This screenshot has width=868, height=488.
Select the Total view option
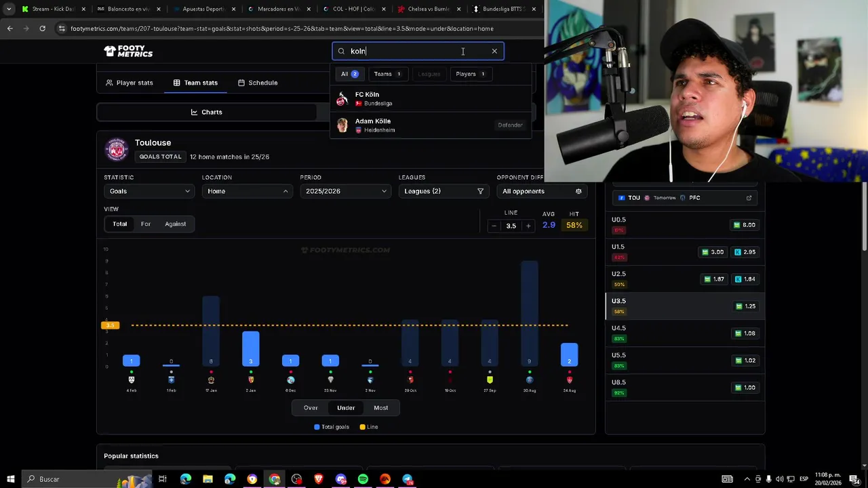coord(119,224)
